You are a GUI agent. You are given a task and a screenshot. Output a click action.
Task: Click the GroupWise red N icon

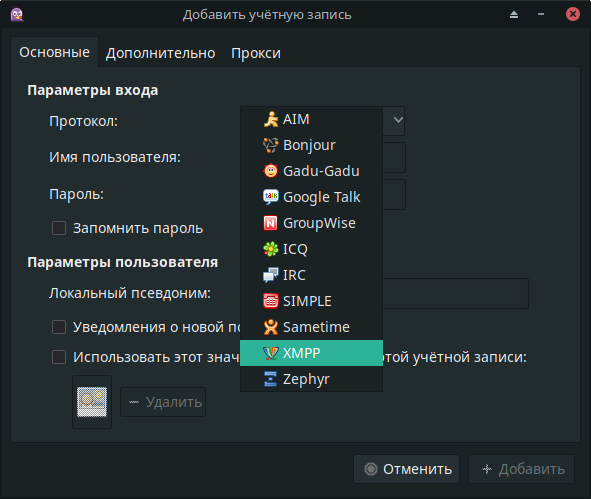click(271, 223)
